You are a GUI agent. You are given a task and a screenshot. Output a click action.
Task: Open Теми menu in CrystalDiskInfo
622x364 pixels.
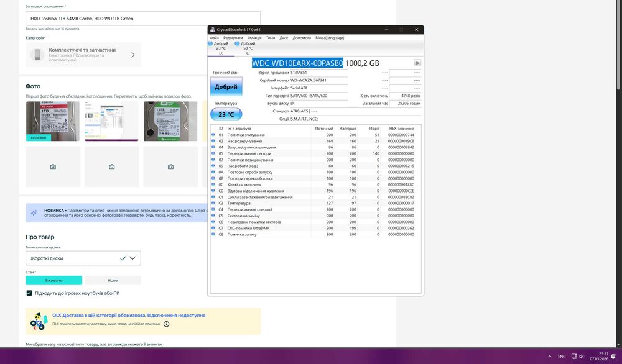tap(271, 38)
